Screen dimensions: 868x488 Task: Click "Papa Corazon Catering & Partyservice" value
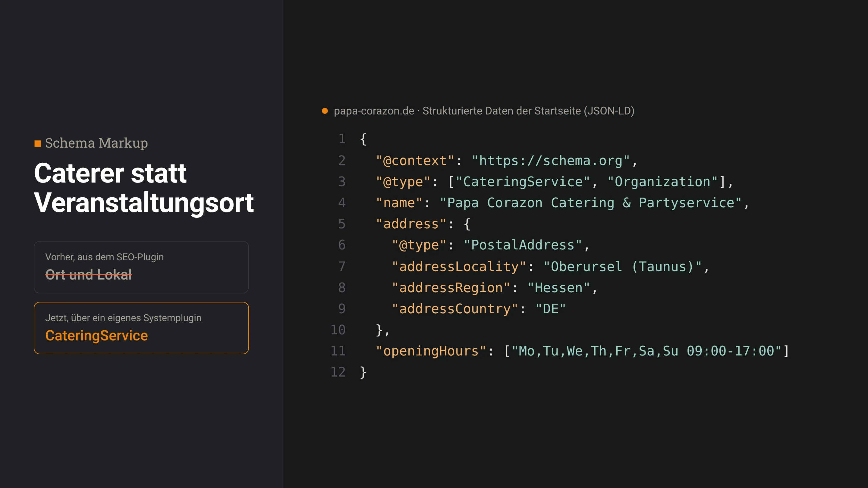click(x=591, y=203)
